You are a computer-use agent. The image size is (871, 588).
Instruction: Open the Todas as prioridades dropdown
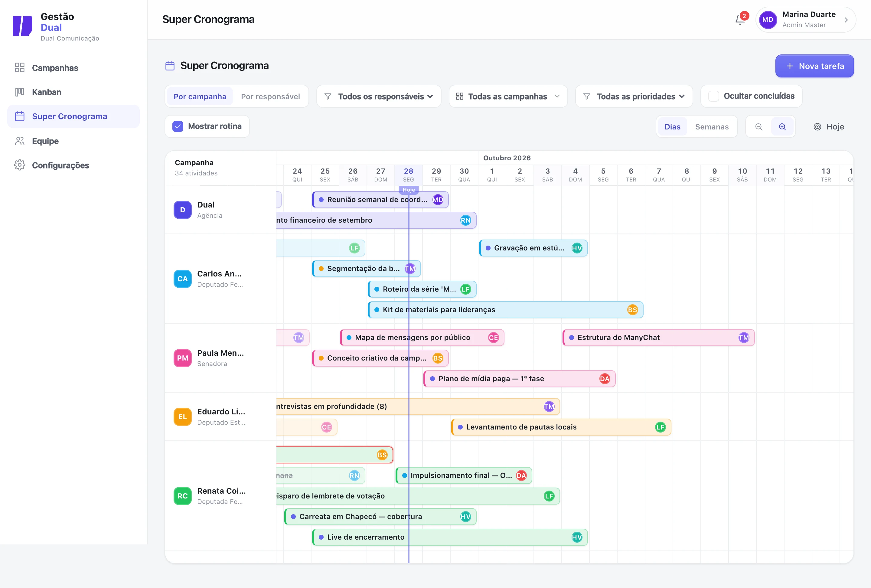coord(634,96)
